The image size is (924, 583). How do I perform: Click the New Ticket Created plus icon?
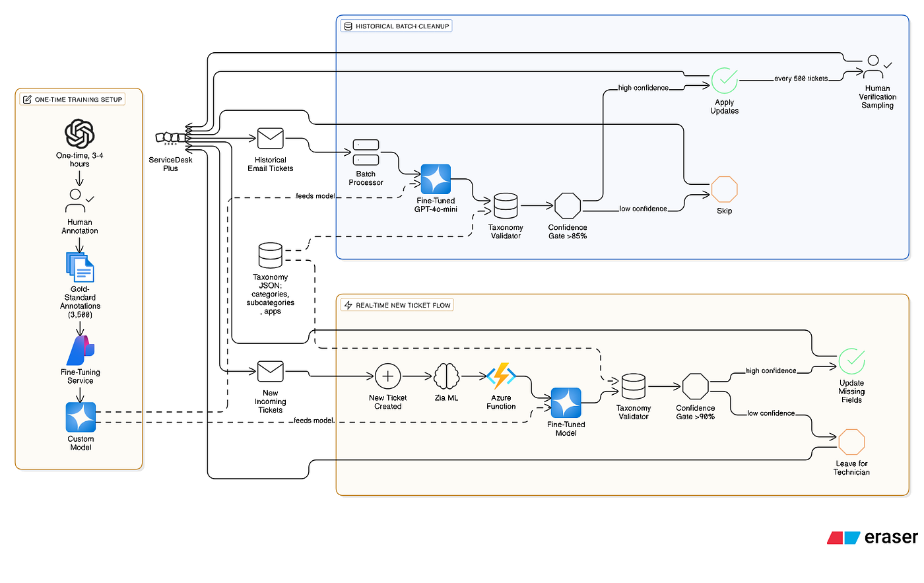(387, 376)
